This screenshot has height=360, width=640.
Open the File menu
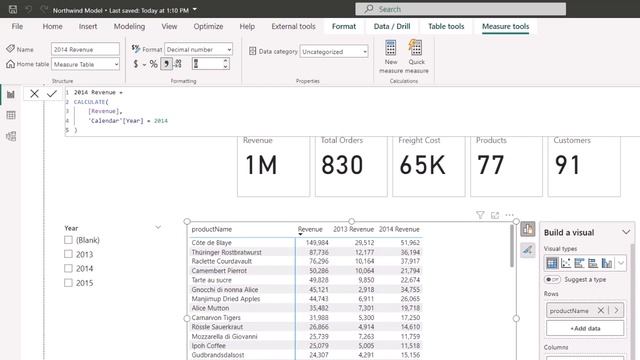pos(17,26)
